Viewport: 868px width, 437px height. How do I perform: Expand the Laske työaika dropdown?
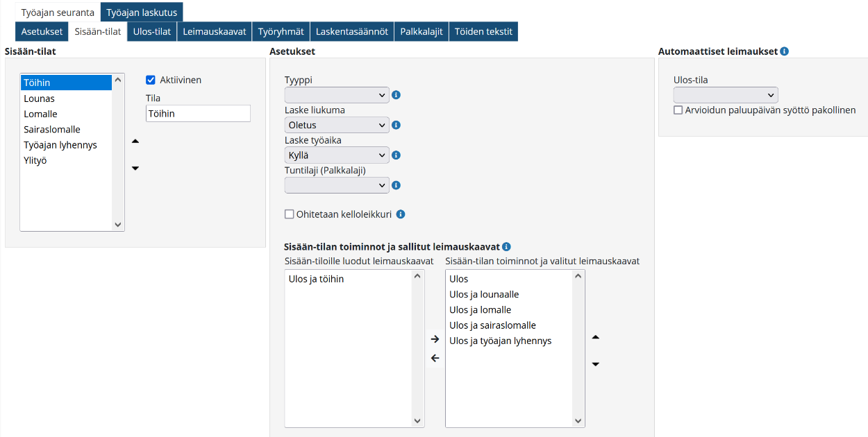[337, 155]
